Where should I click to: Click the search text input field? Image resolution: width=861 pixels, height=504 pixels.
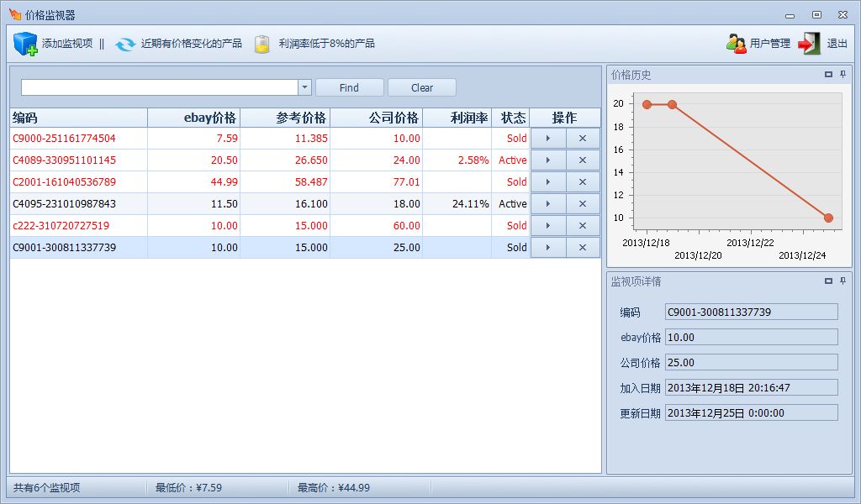pyautogui.click(x=159, y=87)
